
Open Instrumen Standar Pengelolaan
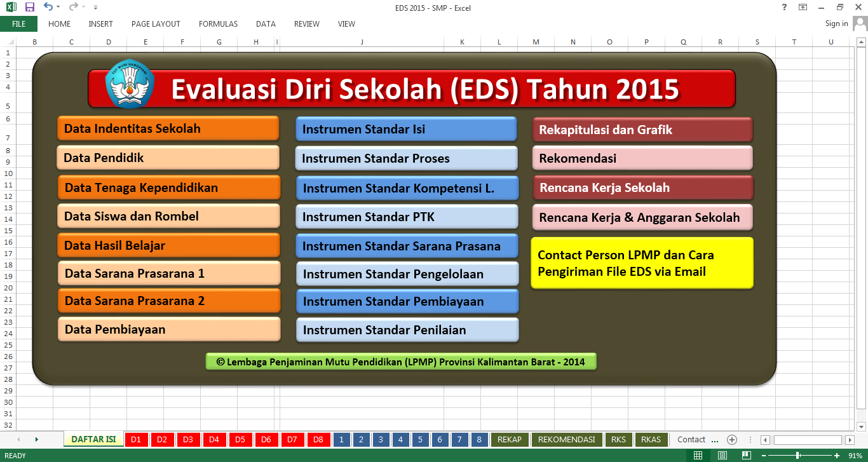coord(407,274)
